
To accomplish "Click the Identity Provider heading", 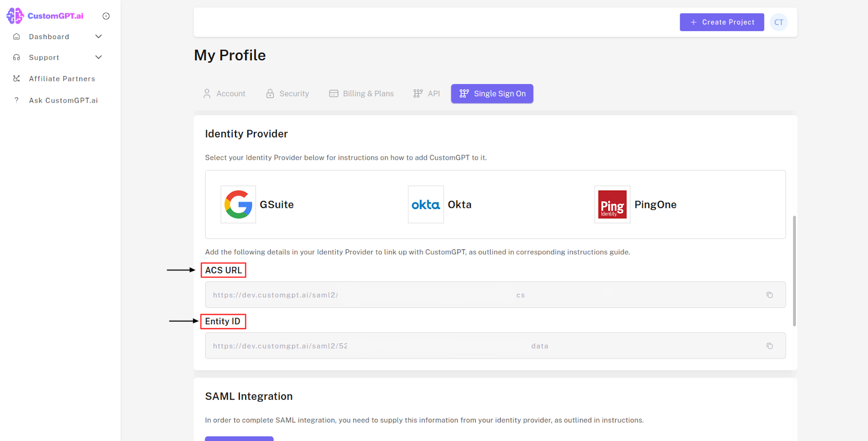I will click(x=246, y=134).
